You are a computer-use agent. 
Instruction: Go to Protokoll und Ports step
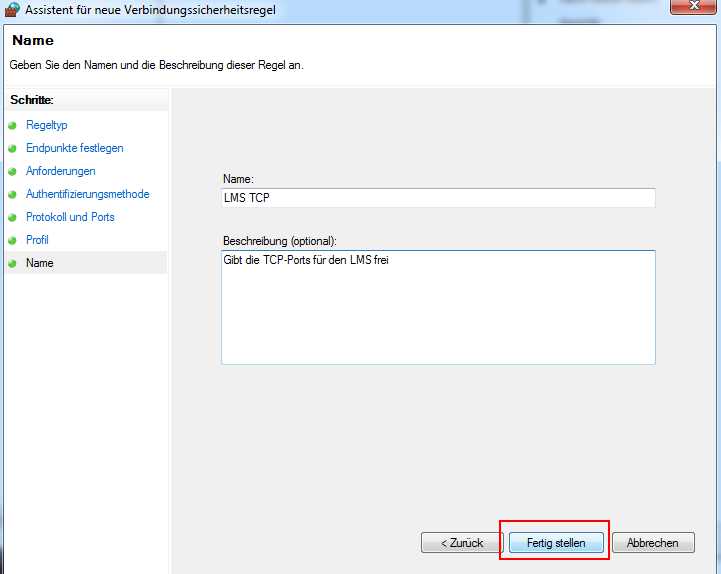(70, 217)
